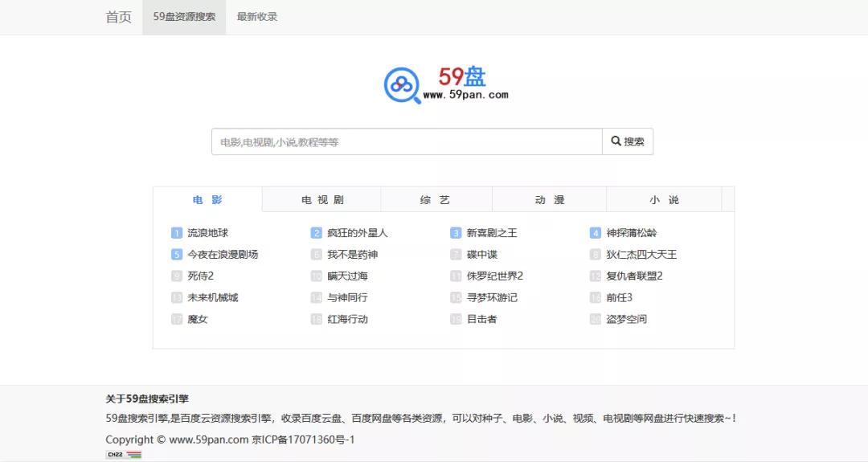Open the 新喜剧之王 link
The height and width of the screenshot is (462, 868).
(x=492, y=233)
